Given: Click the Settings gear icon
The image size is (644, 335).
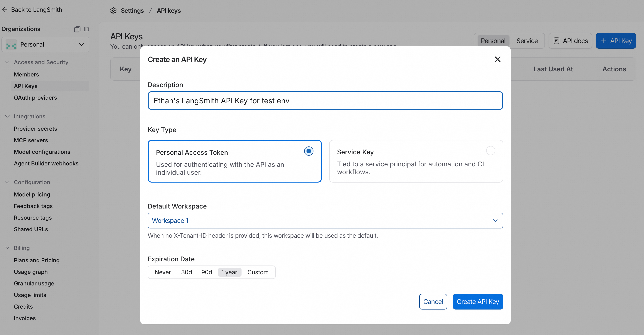Looking at the screenshot, I should coord(113,10).
